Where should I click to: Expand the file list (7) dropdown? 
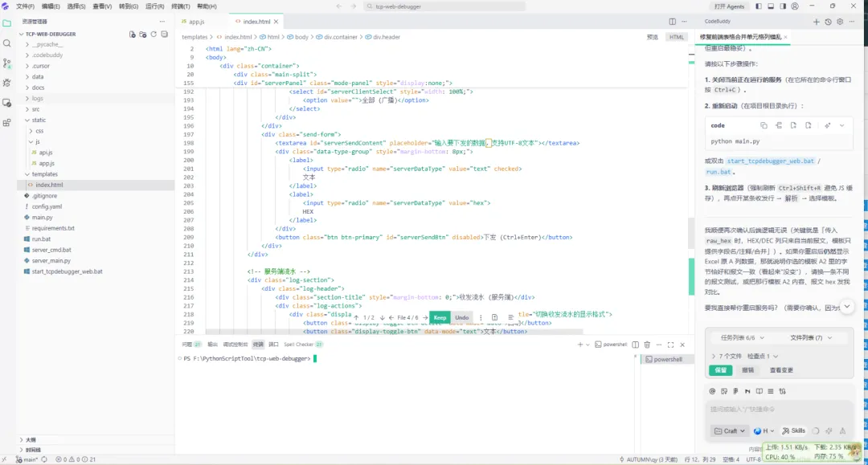click(811, 337)
